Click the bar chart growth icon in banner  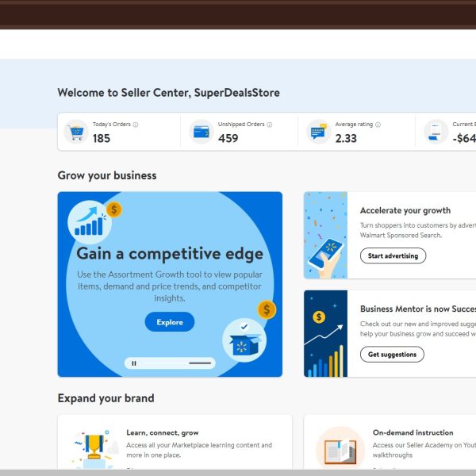[89, 223]
